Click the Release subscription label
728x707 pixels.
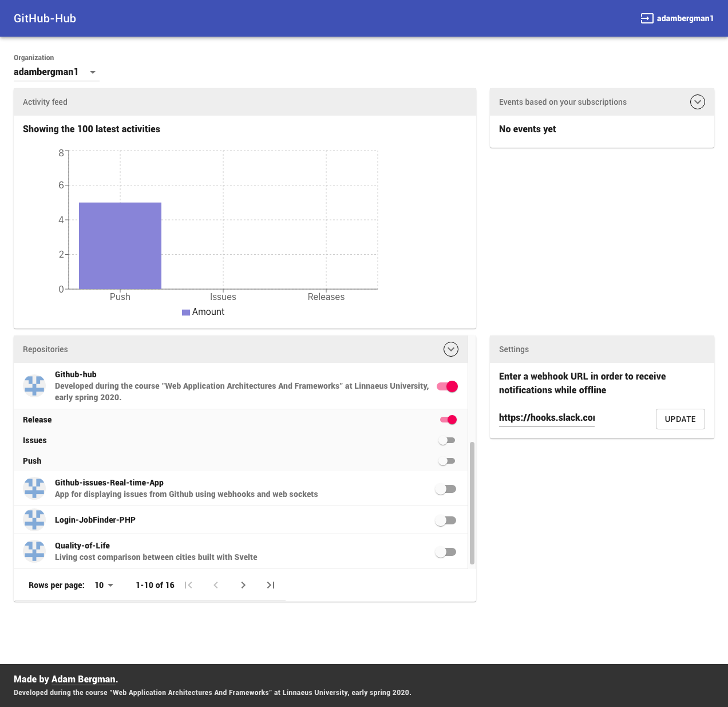point(37,420)
